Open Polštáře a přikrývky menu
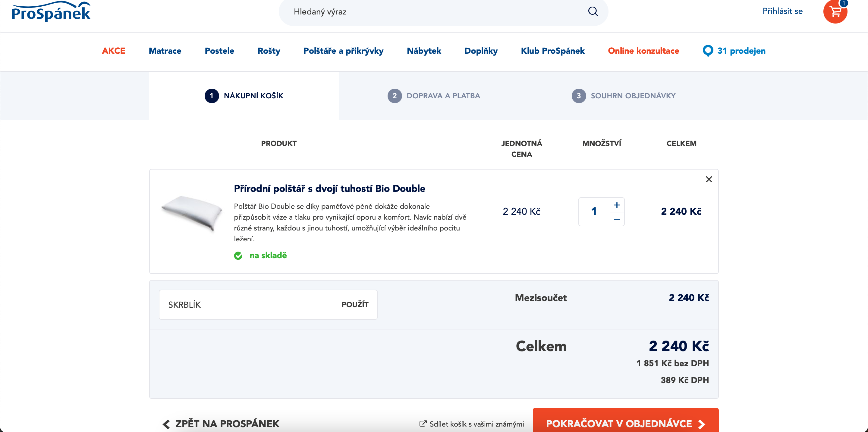868x432 pixels. (x=343, y=51)
